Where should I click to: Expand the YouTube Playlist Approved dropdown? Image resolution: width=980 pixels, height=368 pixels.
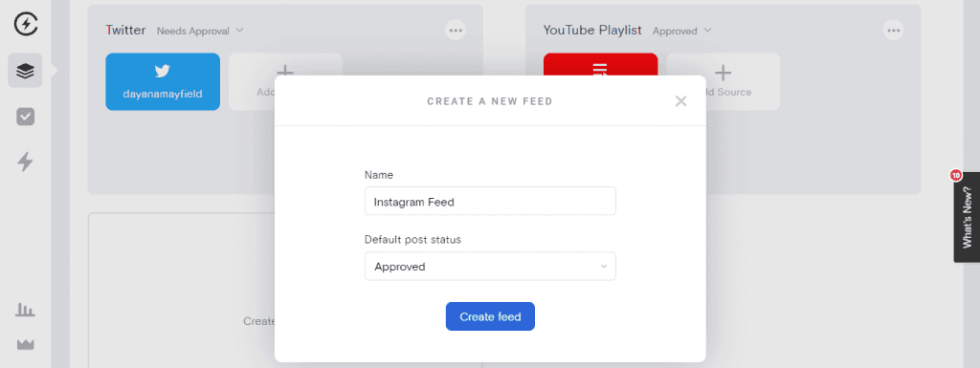click(681, 31)
